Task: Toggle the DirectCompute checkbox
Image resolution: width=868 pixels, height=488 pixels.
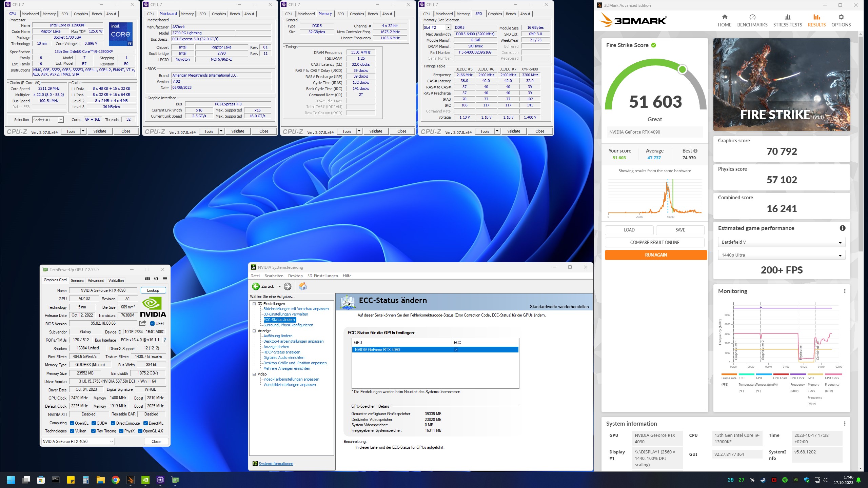Action: pos(113,423)
